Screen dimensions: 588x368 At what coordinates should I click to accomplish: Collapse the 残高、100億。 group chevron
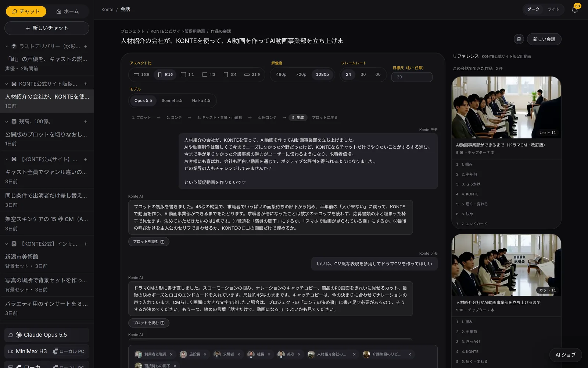pos(7,121)
